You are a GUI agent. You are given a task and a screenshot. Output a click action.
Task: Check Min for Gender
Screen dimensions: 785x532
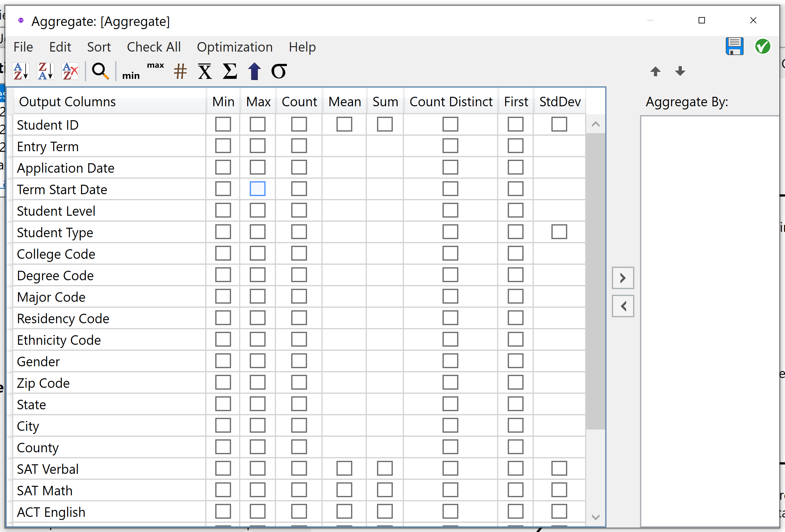223,361
